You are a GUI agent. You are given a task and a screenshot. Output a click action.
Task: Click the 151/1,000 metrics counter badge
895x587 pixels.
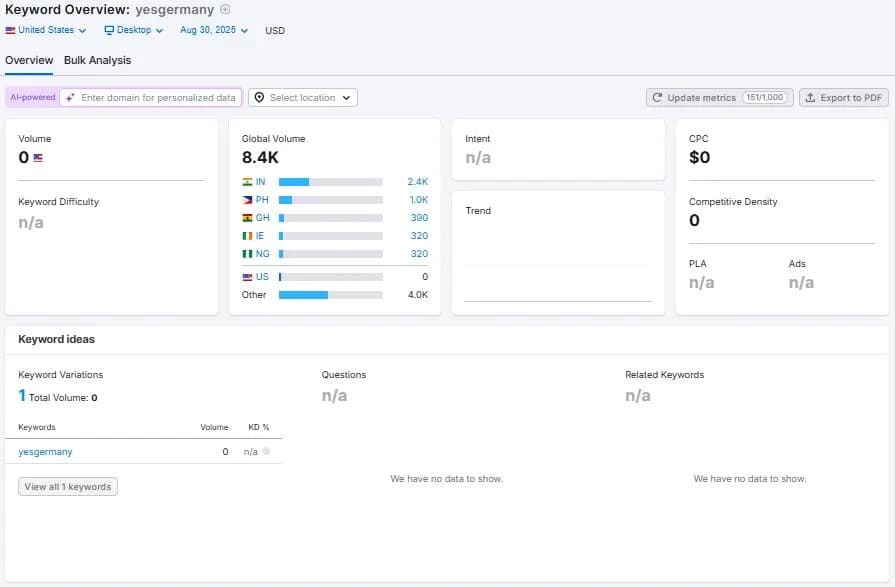coord(765,98)
